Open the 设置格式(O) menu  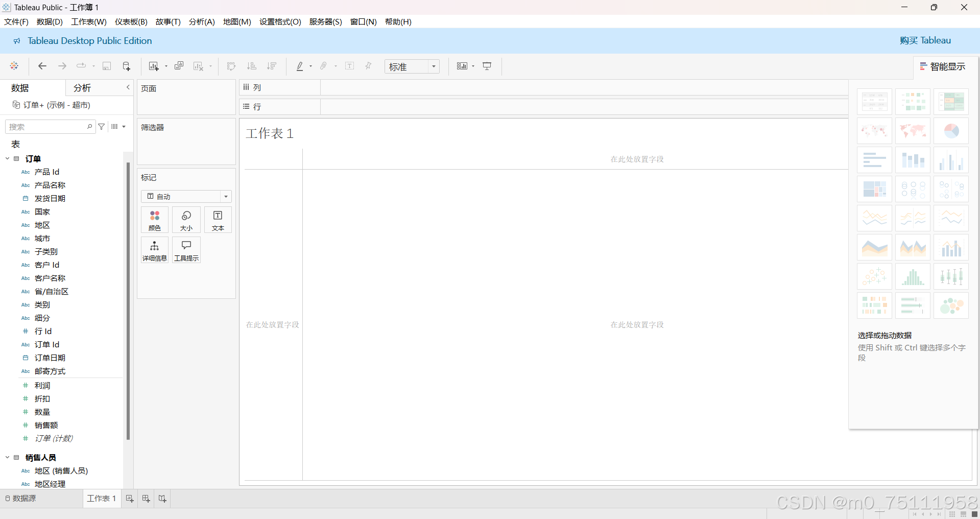coord(280,22)
